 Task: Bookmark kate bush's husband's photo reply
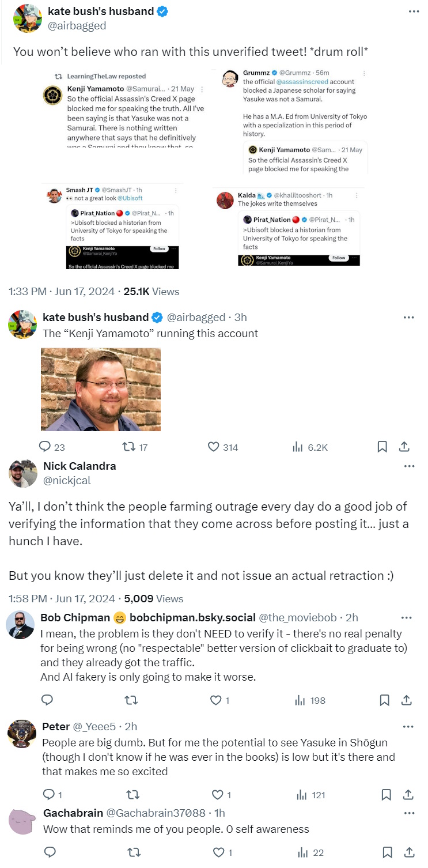[x=382, y=447]
